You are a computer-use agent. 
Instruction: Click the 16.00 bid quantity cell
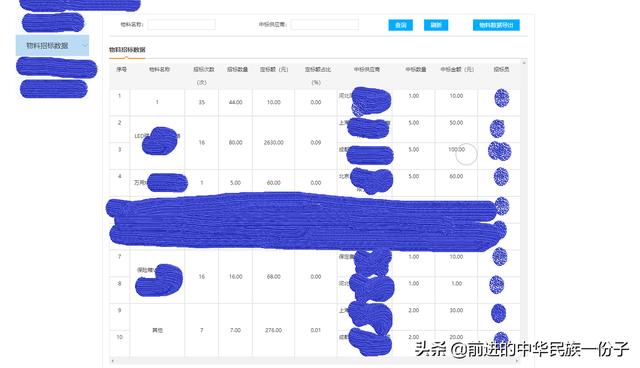coord(236,277)
